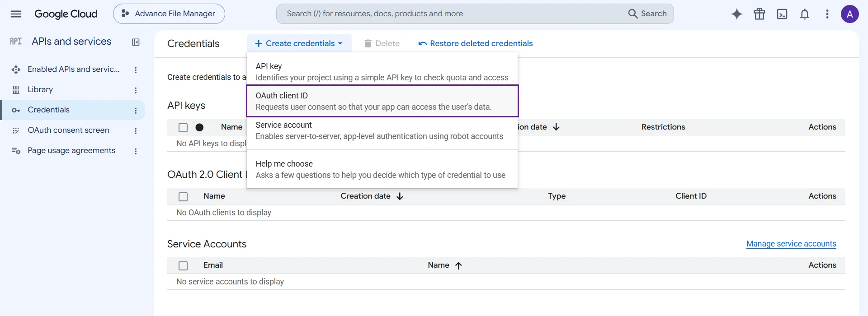Viewport: 868px width, 316px height.
Task: Collapse the Create credentials dropdown
Action: pyautogui.click(x=299, y=43)
